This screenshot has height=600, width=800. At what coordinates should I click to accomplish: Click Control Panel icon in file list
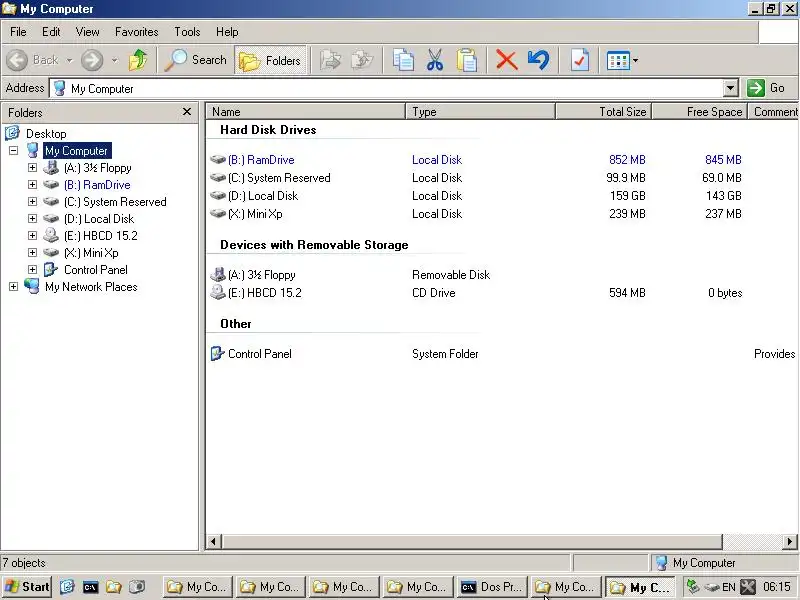(x=218, y=353)
